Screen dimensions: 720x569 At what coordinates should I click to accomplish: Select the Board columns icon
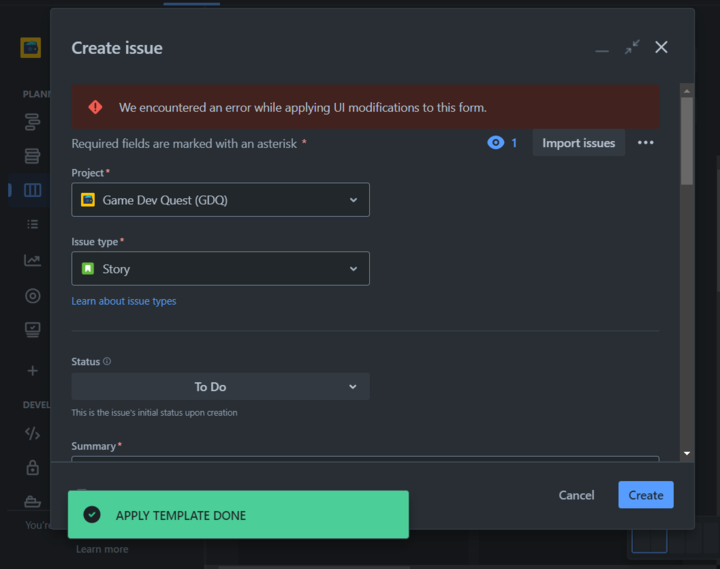[32, 190]
